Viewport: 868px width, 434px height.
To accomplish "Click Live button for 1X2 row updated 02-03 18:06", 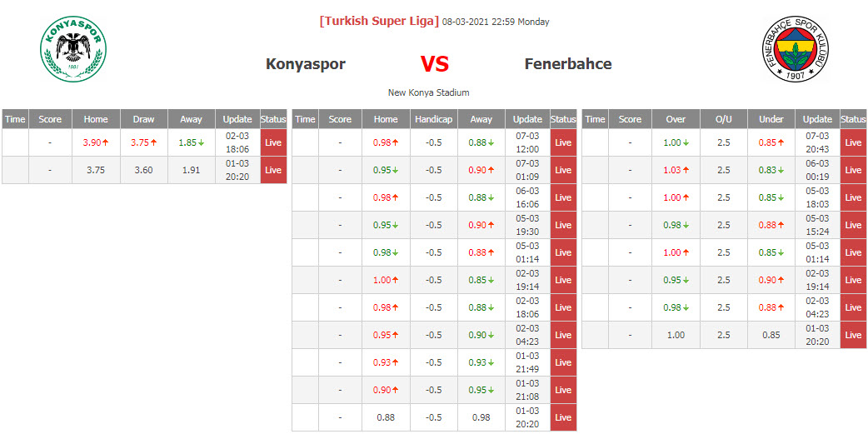I will [x=273, y=142].
